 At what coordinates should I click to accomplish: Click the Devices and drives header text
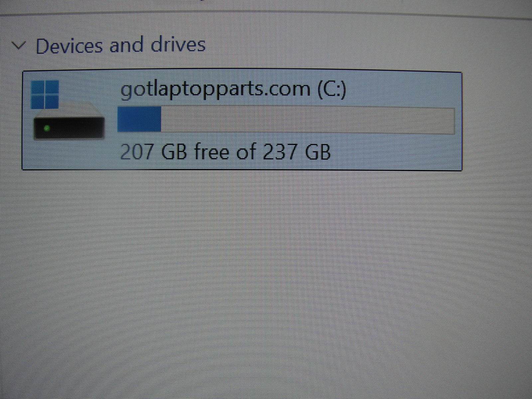121,45
